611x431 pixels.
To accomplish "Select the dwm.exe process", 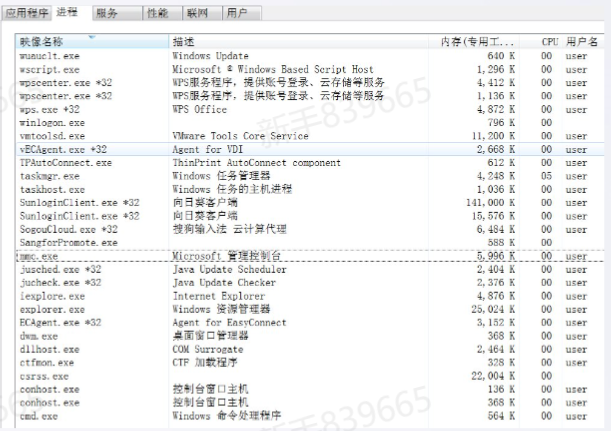I will tap(310, 336).
